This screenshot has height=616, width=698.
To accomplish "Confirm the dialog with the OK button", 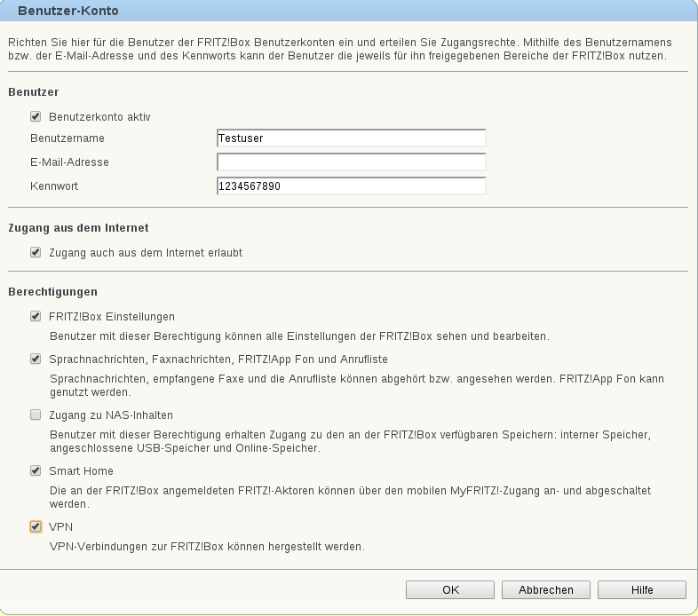I will click(450, 589).
